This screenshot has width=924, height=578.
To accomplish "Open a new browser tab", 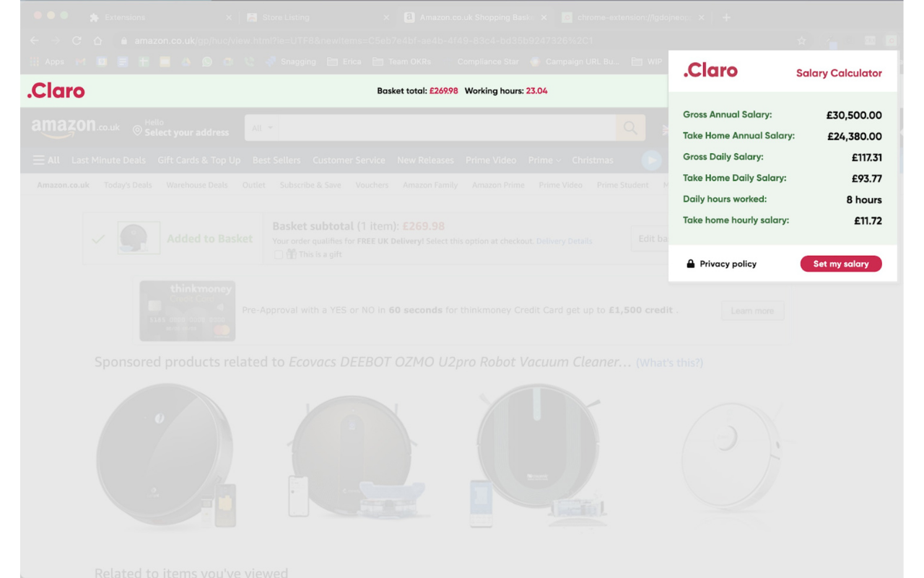I will point(726,17).
